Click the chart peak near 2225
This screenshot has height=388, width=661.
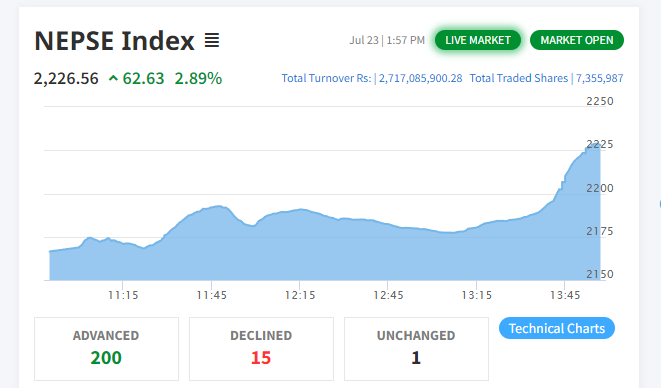[594, 145]
